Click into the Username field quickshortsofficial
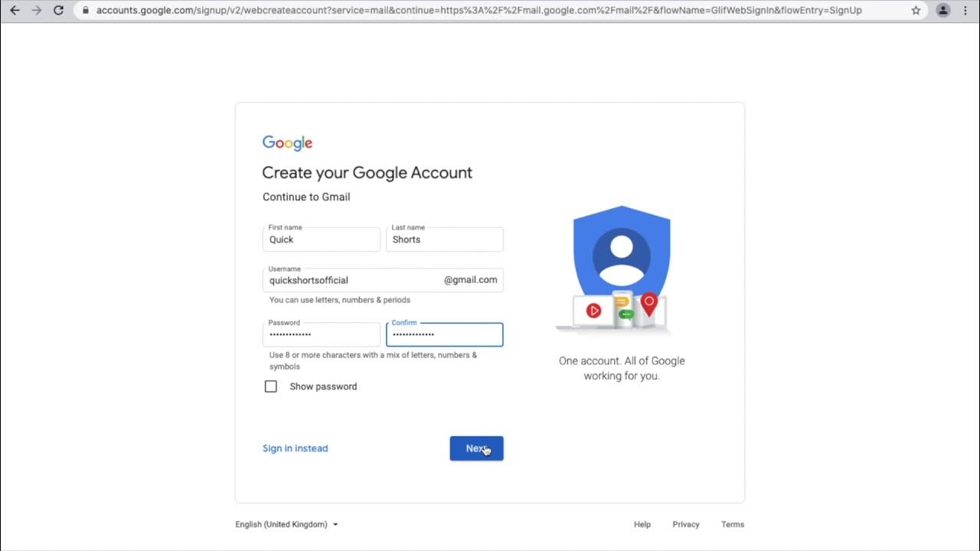The width and height of the screenshot is (980, 551). [383, 280]
